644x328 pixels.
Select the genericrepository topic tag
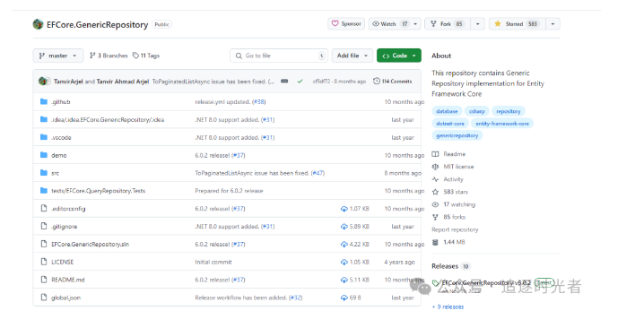click(457, 135)
